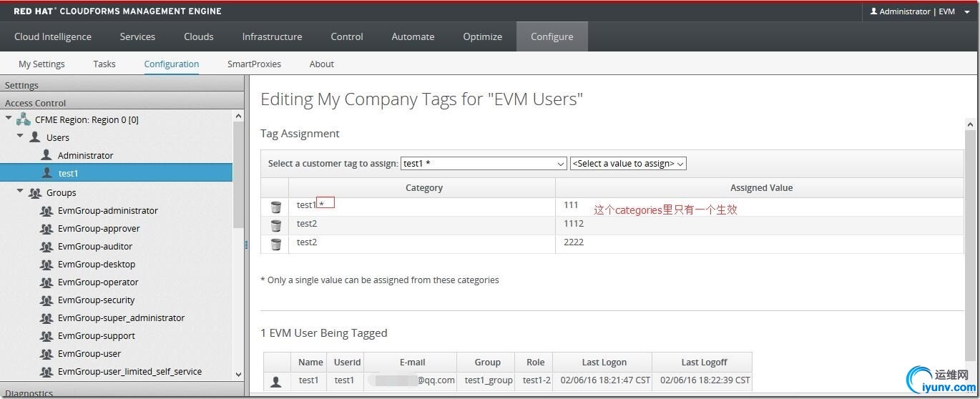Sort table by the Role column
Image resolution: width=980 pixels, height=399 pixels.
point(536,362)
